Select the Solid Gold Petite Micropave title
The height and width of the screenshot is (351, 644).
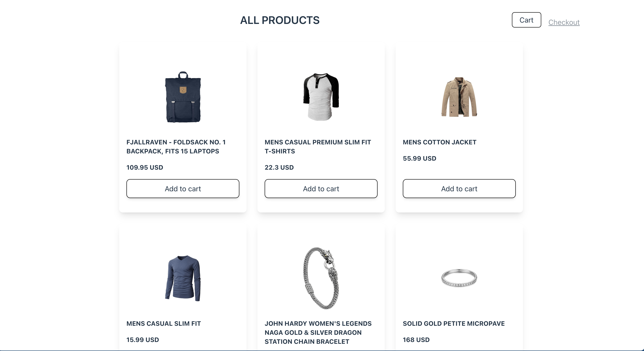pos(453,323)
